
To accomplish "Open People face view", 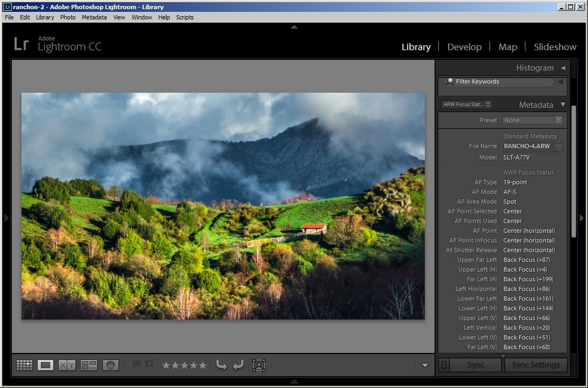I will coord(110,365).
